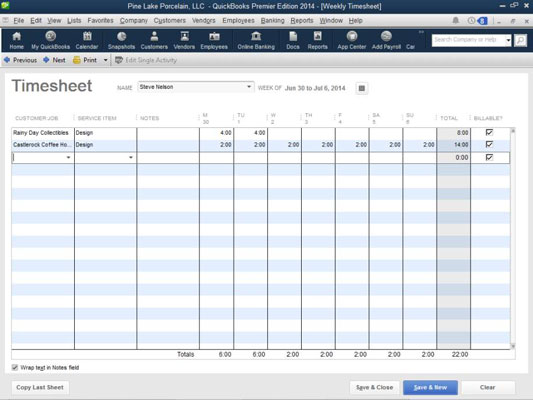The height and width of the screenshot is (400, 533).
Task: Toggle Wrap text in Notes field checkbox
Action: coord(15,367)
